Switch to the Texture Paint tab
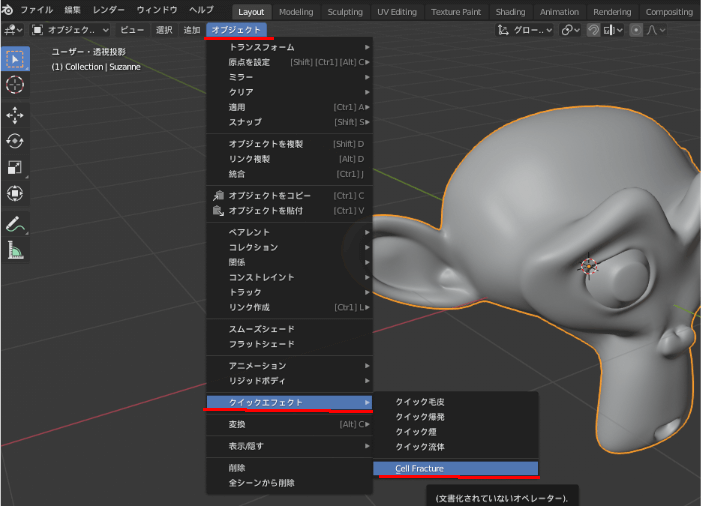The width and height of the screenshot is (701, 506). pos(456,12)
